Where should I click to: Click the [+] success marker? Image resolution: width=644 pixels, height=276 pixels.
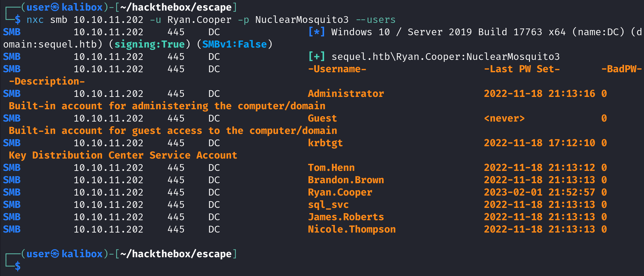pos(316,56)
